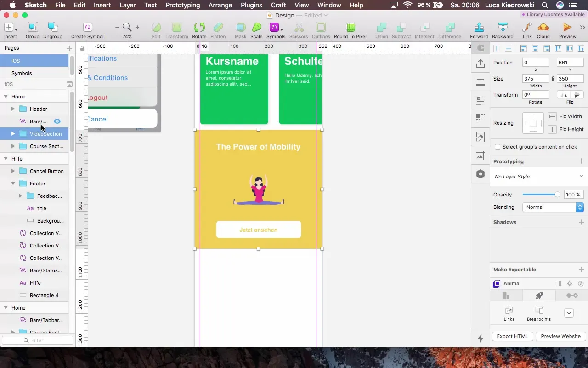Add a new page
Image resolution: width=588 pixels, height=368 pixels.
[x=69, y=48]
